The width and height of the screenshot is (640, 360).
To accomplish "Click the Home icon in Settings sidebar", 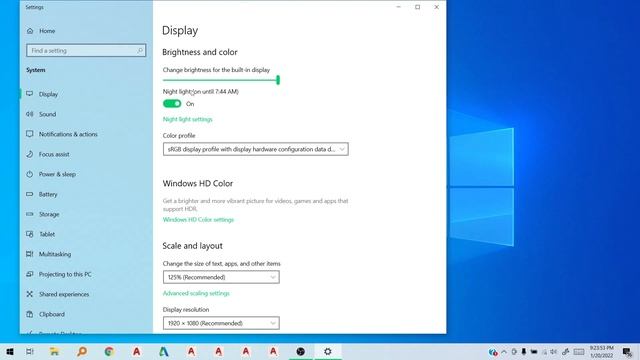I will pyautogui.click(x=30, y=31).
